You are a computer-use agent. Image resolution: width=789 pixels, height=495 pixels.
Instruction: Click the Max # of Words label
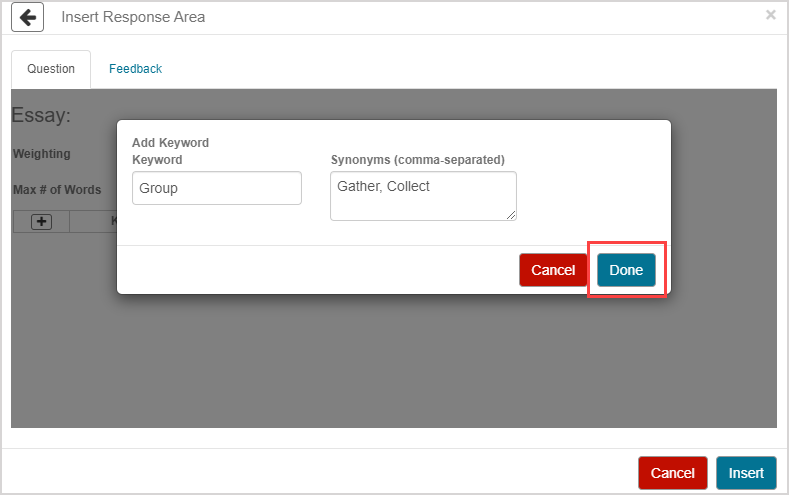57,190
